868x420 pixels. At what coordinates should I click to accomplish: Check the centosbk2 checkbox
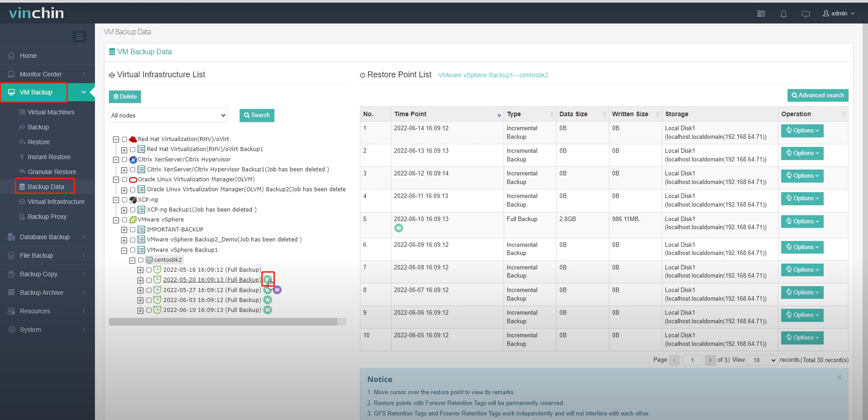141,260
